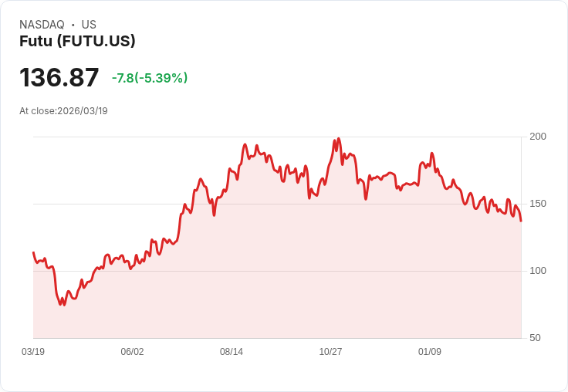568x392 pixels.
Task: Click the NASDAQ exchange label
Action: [x=42, y=25]
